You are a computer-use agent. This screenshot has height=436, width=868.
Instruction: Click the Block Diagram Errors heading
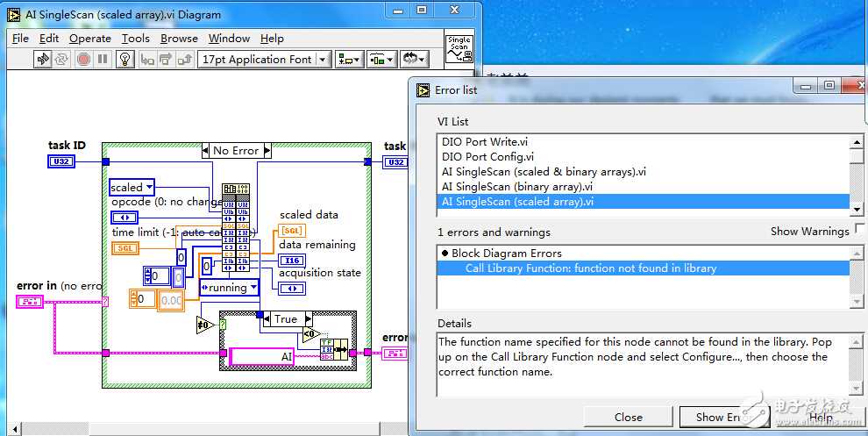(x=507, y=254)
